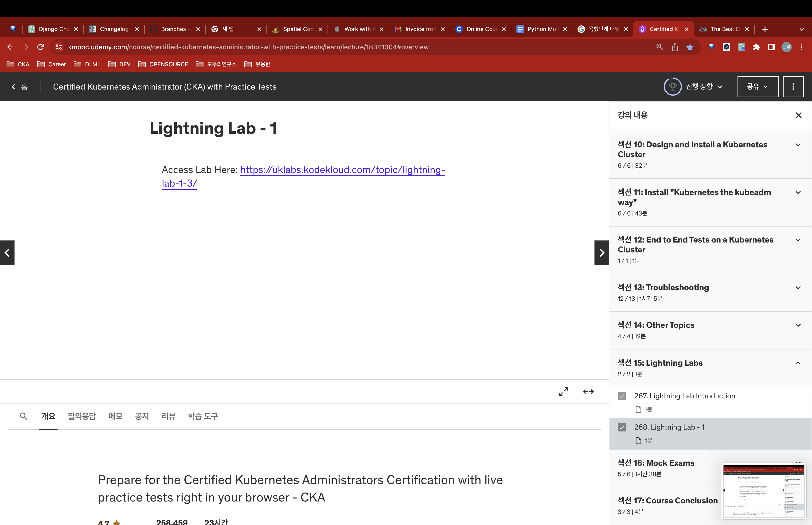Screen dimensions: 812x525
Task: Click the share 공유 button icon
Action: pos(757,86)
